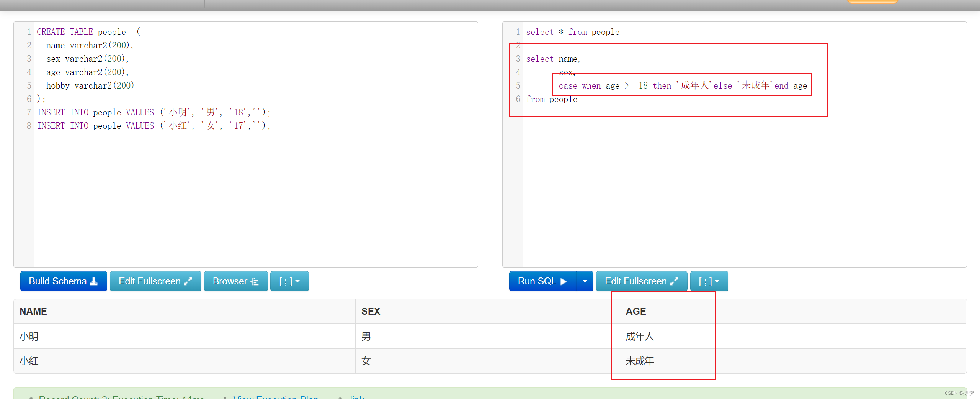Open query editor in Edit Fullscreen
Image resolution: width=980 pixels, height=399 pixels.
(x=642, y=281)
